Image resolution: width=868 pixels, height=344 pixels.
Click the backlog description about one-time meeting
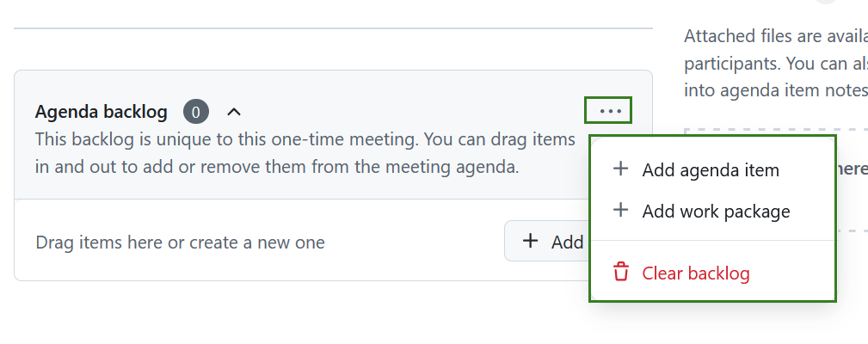pos(305,138)
